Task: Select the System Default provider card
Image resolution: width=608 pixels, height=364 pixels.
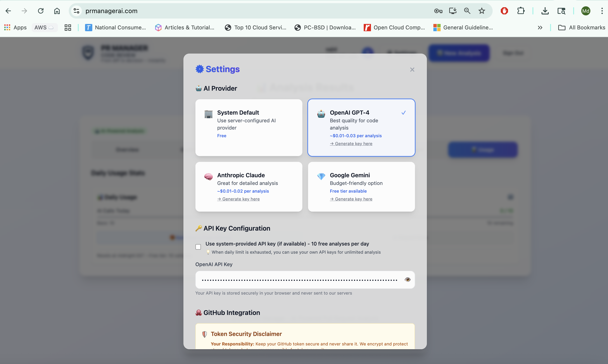Action: [249, 127]
